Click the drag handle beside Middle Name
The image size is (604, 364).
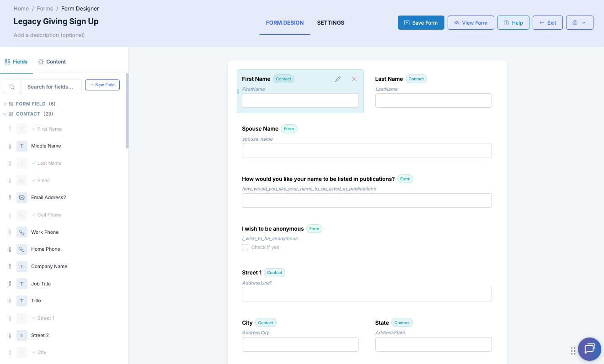(10, 146)
